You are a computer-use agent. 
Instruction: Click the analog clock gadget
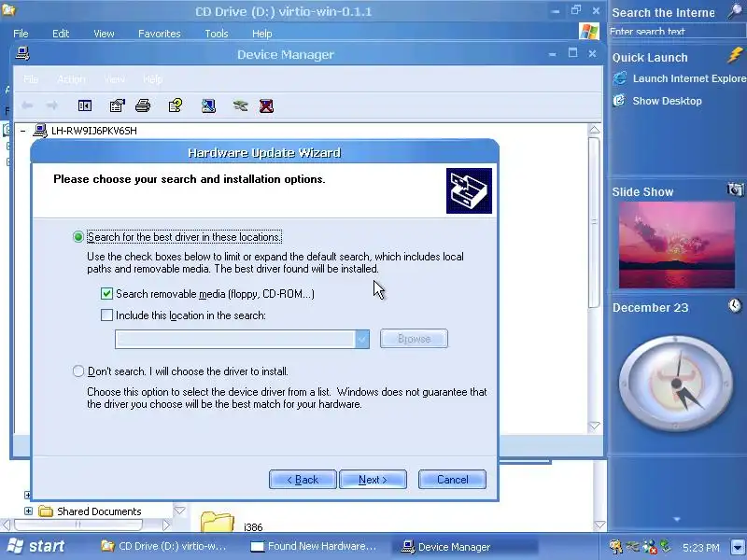(x=676, y=384)
